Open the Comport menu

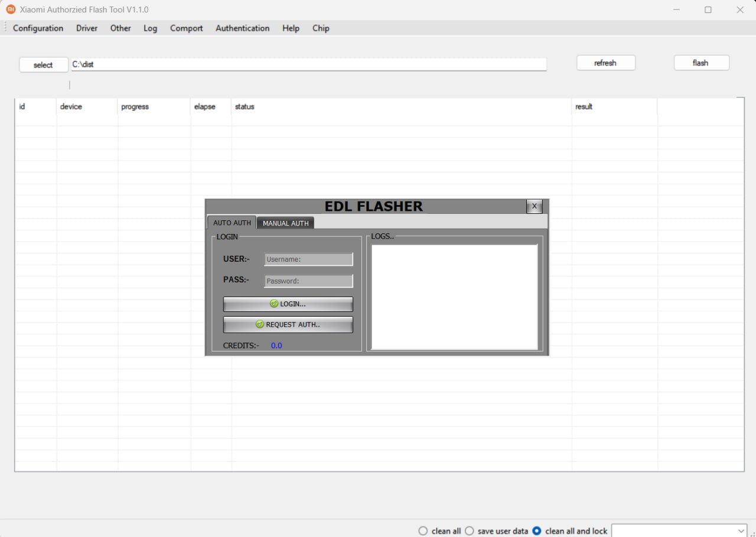pyautogui.click(x=186, y=28)
